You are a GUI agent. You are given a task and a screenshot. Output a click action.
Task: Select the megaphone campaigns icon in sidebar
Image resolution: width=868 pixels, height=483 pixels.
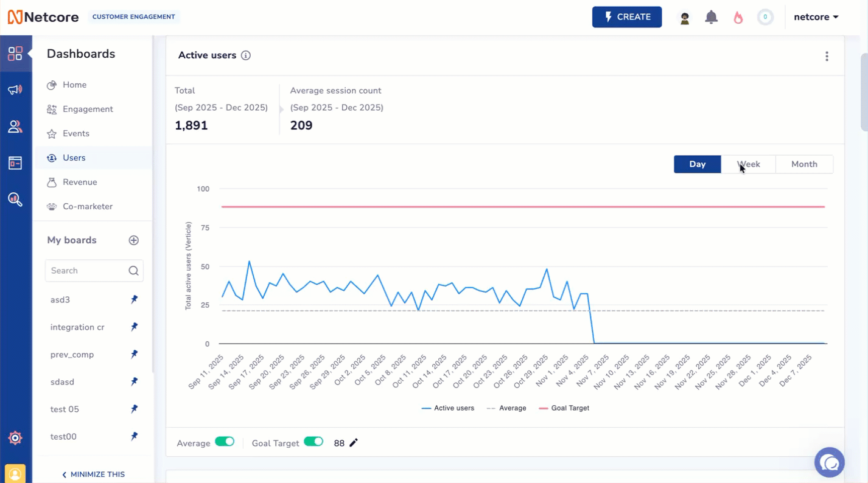click(16, 90)
